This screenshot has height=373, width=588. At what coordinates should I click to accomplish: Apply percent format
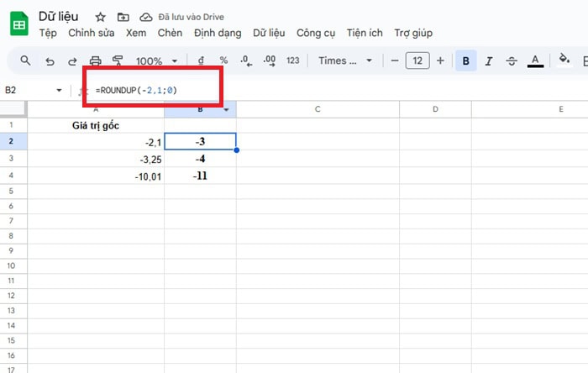[x=223, y=60]
